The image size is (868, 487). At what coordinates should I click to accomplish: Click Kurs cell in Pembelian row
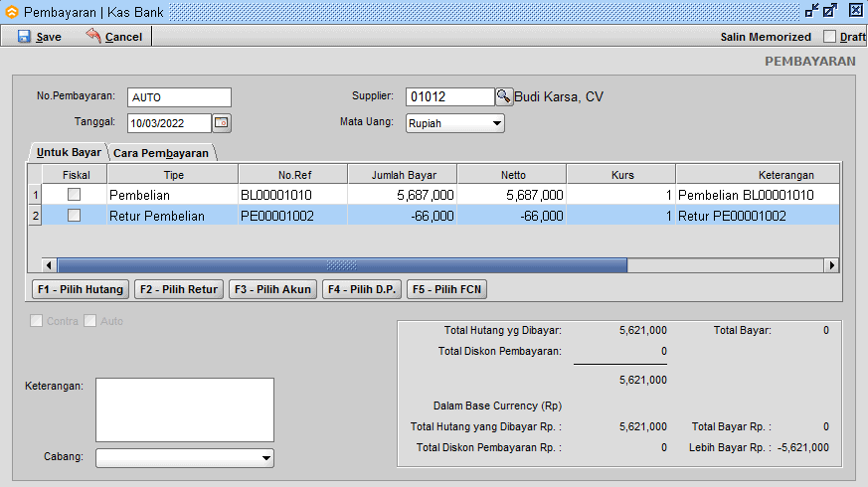621,195
